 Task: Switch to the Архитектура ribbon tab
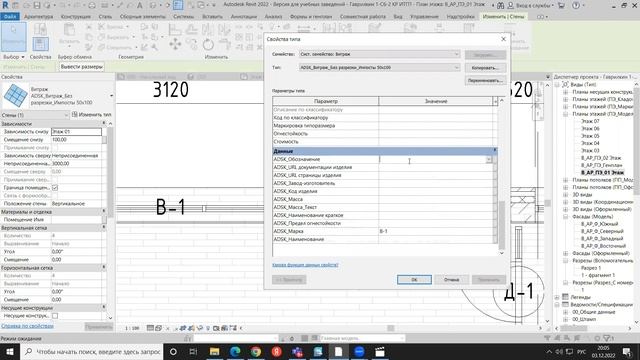(38, 16)
